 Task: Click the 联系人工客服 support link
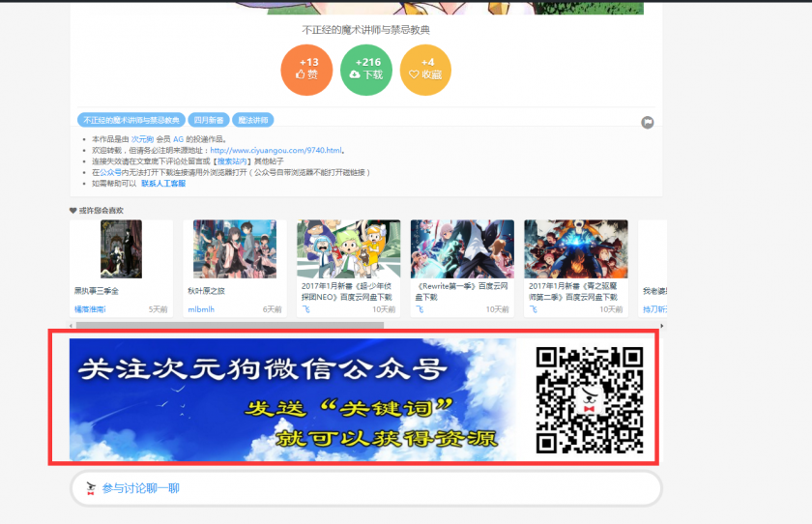163,184
